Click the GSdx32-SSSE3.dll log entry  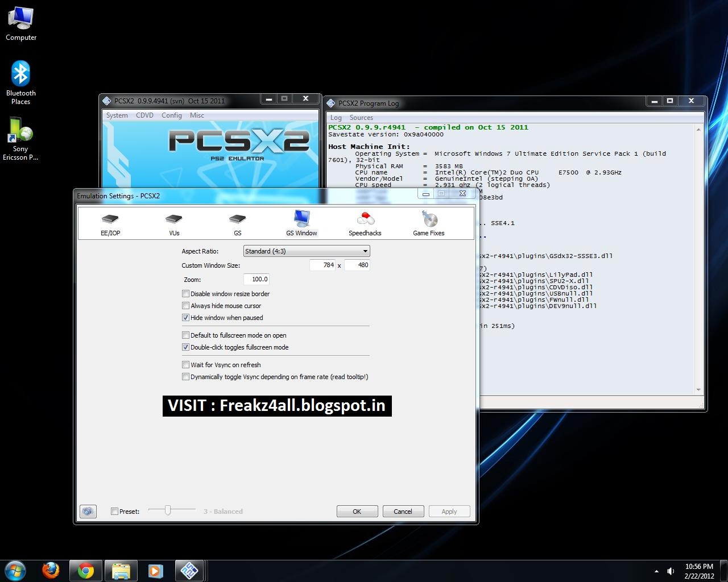[547, 256]
